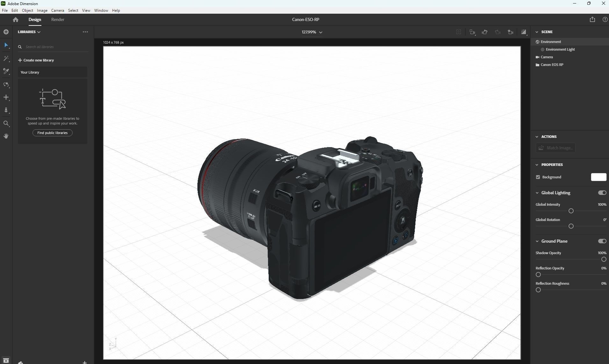
Task: Uncheck the Background checkbox
Action: [x=538, y=177]
